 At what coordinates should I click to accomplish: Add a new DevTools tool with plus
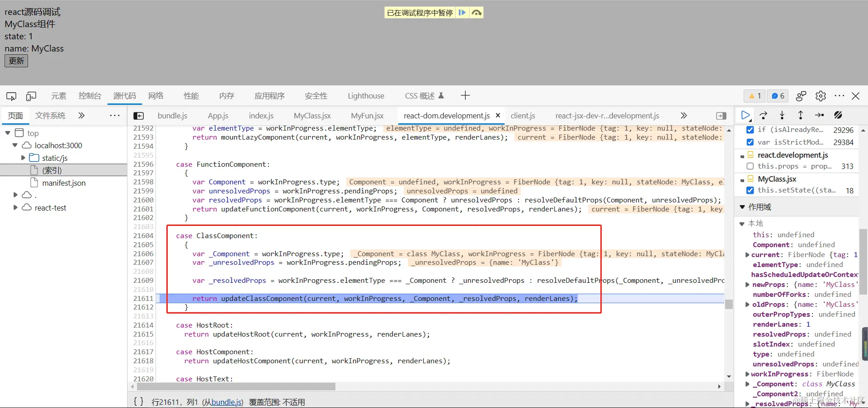[465, 95]
